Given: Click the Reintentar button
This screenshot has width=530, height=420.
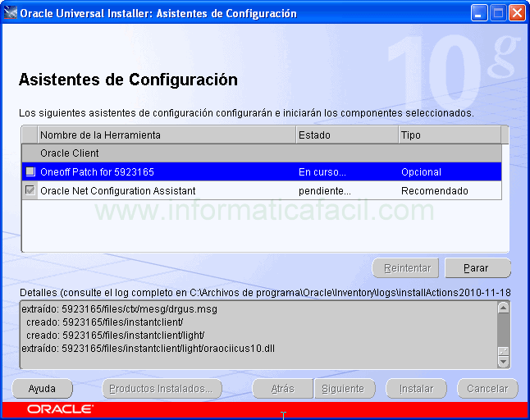Looking at the screenshot, I should [x=405, y=268].
